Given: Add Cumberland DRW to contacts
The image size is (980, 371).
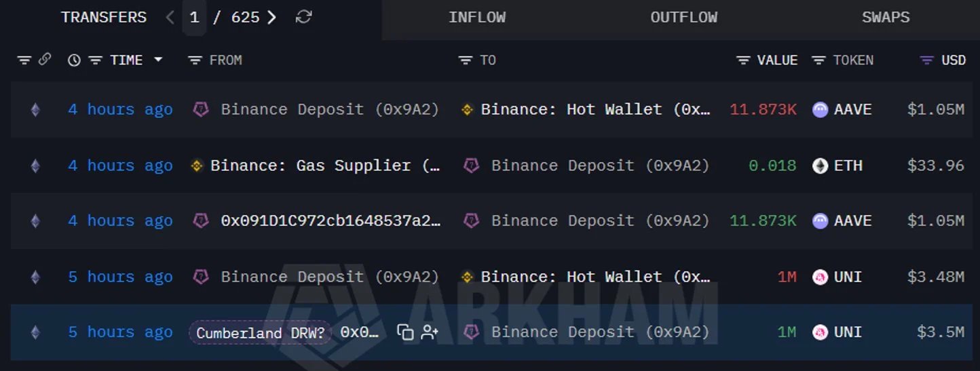Looking at the screenshot, I should click(x=430, y=332).
